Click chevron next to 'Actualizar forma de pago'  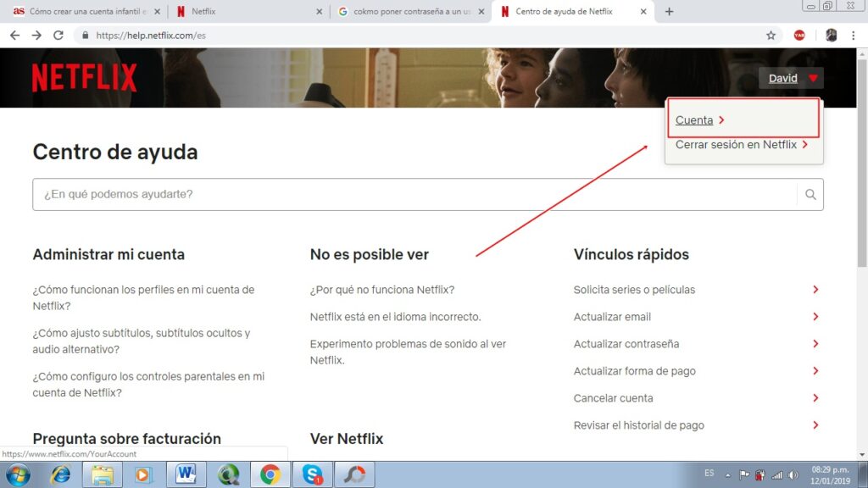(815, 371)
